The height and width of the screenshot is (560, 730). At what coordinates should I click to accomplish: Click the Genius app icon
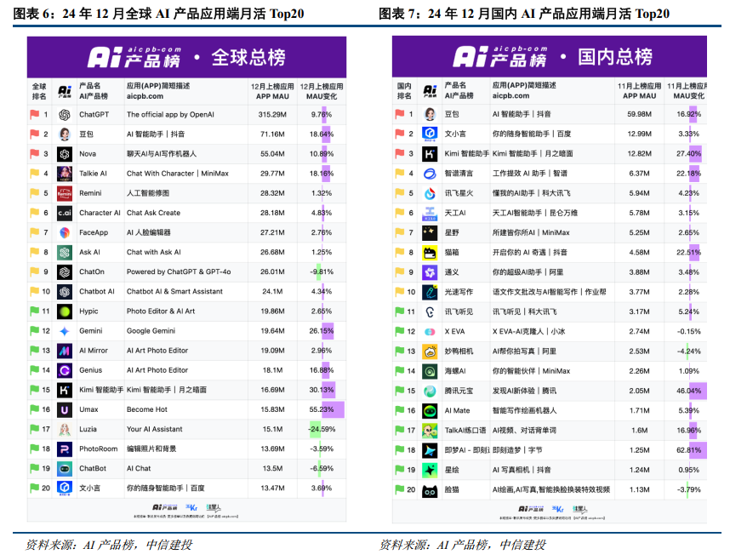point(65,370)
